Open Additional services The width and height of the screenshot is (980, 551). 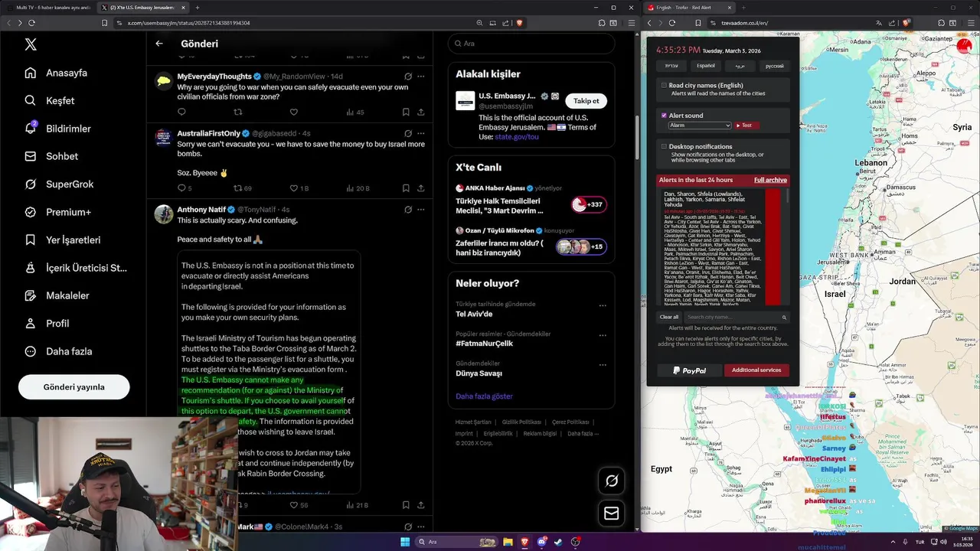tap(756, 370)
